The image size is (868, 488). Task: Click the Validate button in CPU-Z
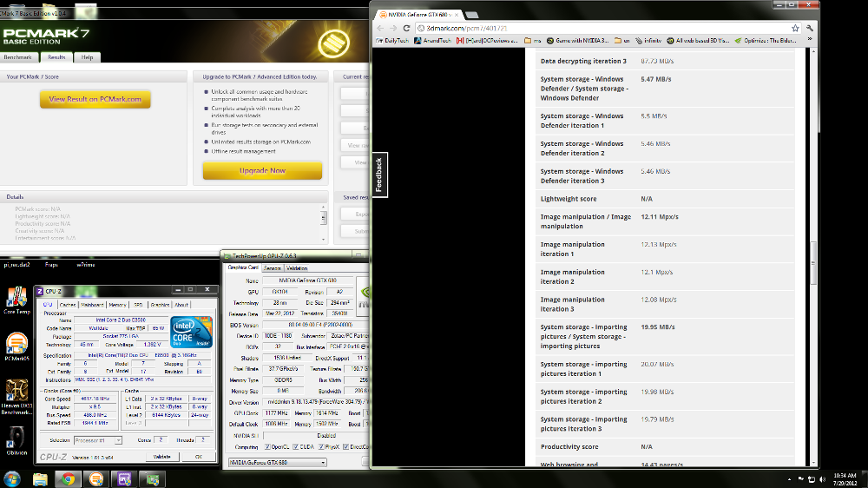(x=161, y=457)
